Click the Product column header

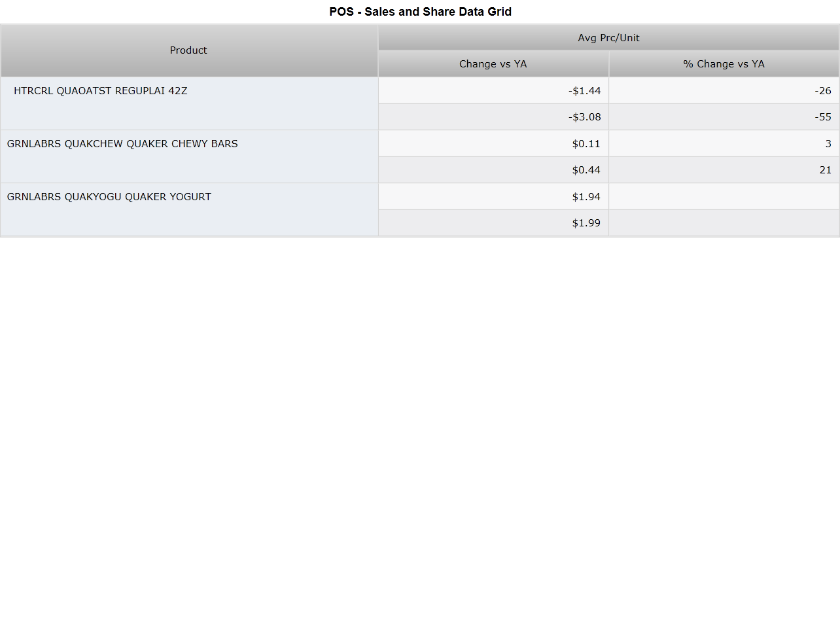click(189, 50)
